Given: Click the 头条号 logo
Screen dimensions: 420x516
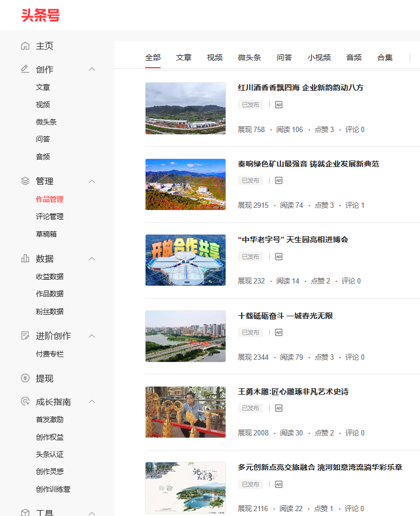Looking at the screenshot, I should point(40,15).
